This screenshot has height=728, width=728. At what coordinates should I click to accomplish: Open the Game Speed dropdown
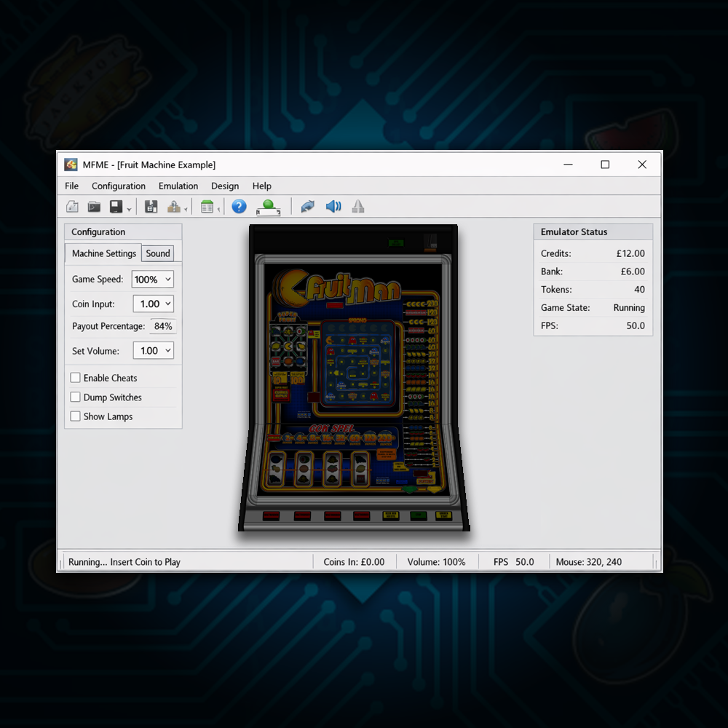point(153,280)
